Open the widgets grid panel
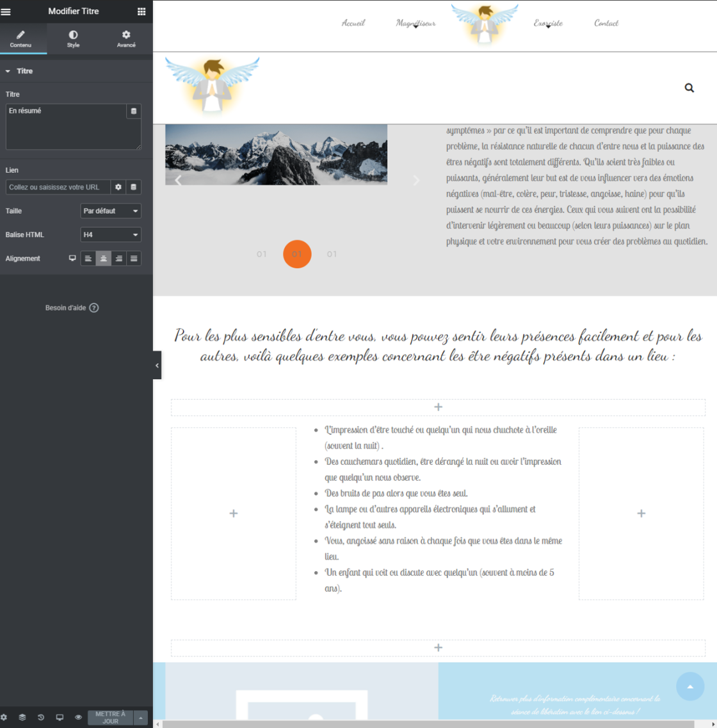 [x=141, y=12]
